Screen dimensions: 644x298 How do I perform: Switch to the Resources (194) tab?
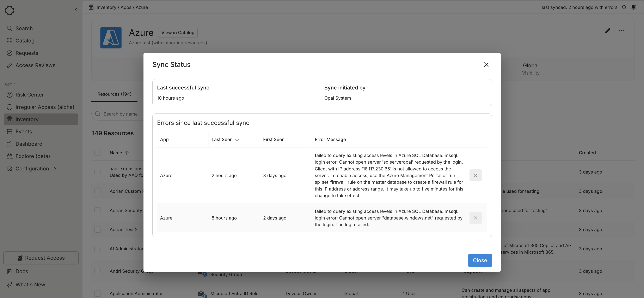(x=114, y=94)
